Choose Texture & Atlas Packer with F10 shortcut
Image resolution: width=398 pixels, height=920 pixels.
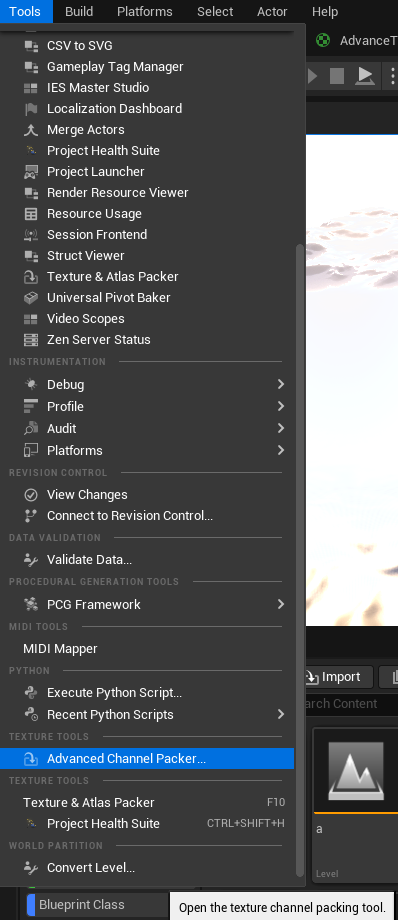click(147, 803)
